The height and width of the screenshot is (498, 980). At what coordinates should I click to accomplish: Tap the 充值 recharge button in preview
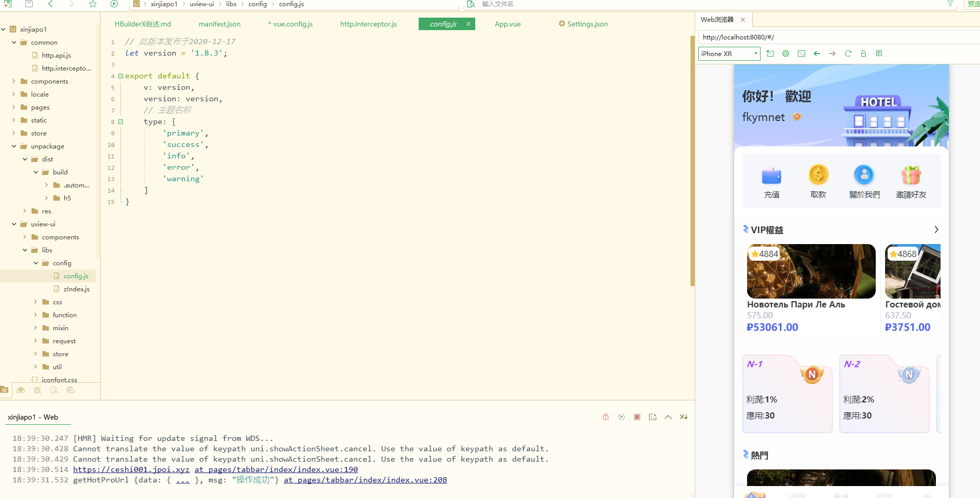(x=771, y=182)
